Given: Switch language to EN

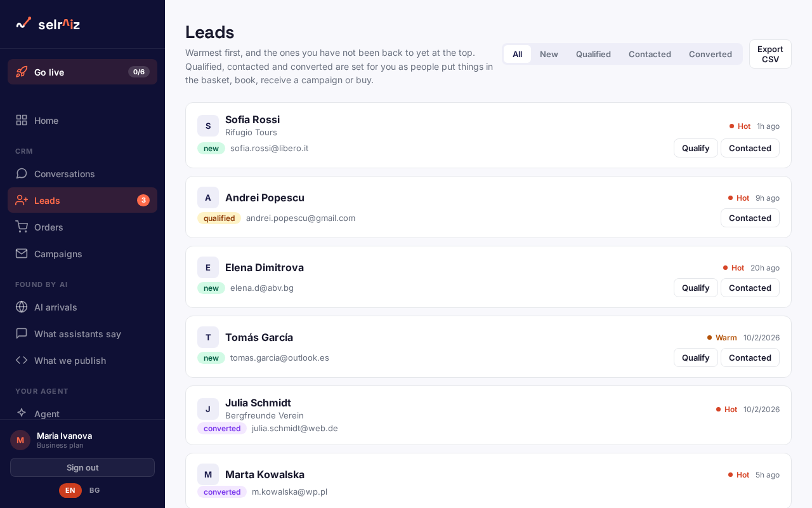Looking at the screenshot, I should click(x=70, y=490).
